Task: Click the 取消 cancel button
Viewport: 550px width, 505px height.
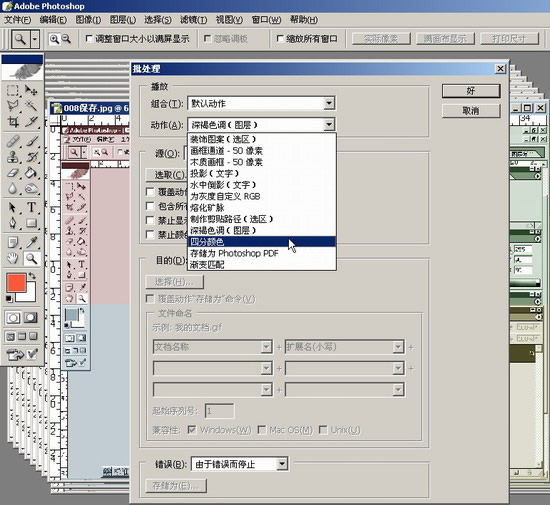Action: point(471,111)
